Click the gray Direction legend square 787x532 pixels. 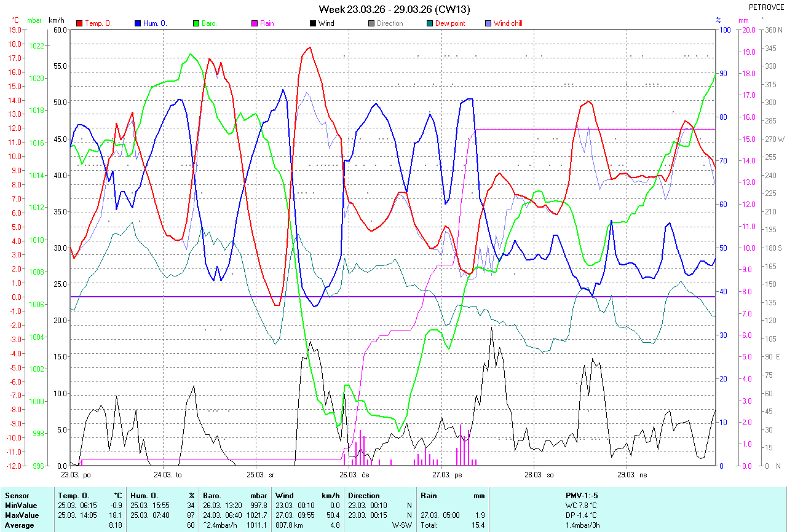coord(371,23)
